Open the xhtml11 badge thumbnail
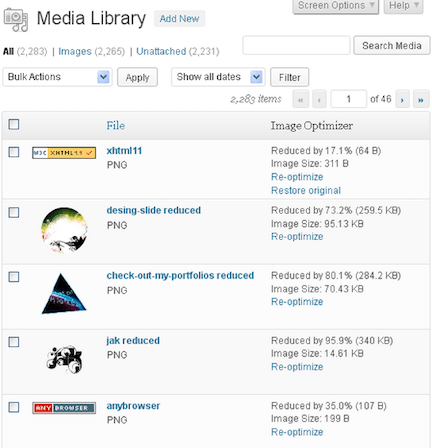 point(64,153)
